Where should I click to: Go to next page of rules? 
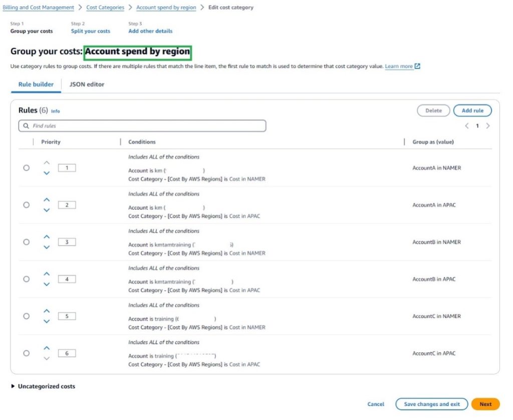(488, 126)
